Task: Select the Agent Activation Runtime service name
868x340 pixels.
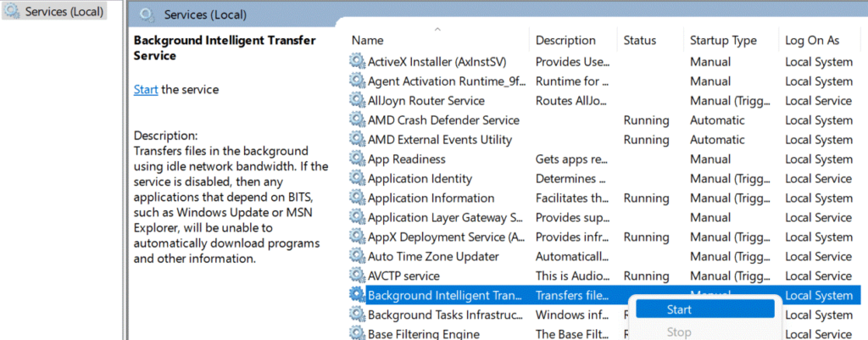Action: [448, 81]
